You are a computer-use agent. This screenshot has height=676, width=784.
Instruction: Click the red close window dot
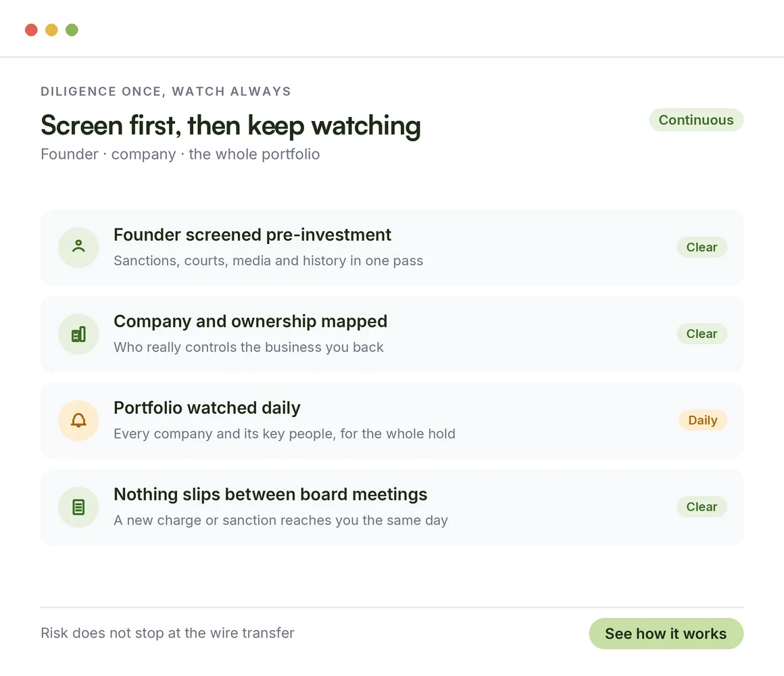tap(32, 30)
